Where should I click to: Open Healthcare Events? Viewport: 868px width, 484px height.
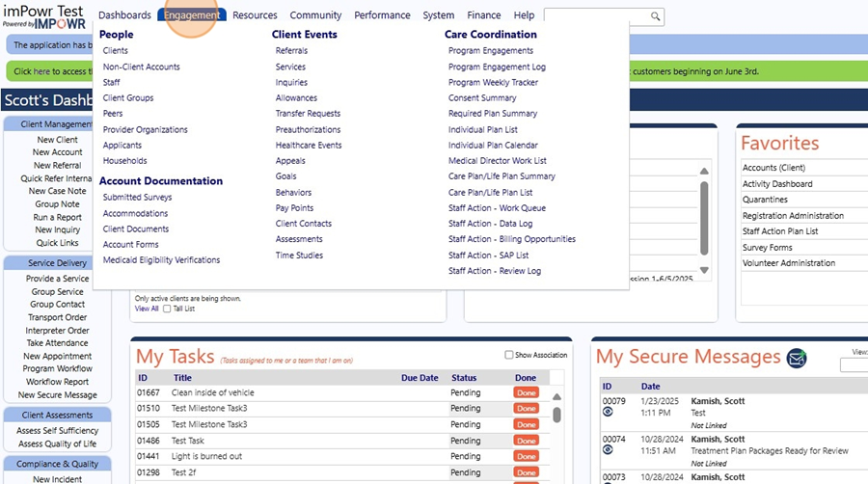(x=309, y=145)
